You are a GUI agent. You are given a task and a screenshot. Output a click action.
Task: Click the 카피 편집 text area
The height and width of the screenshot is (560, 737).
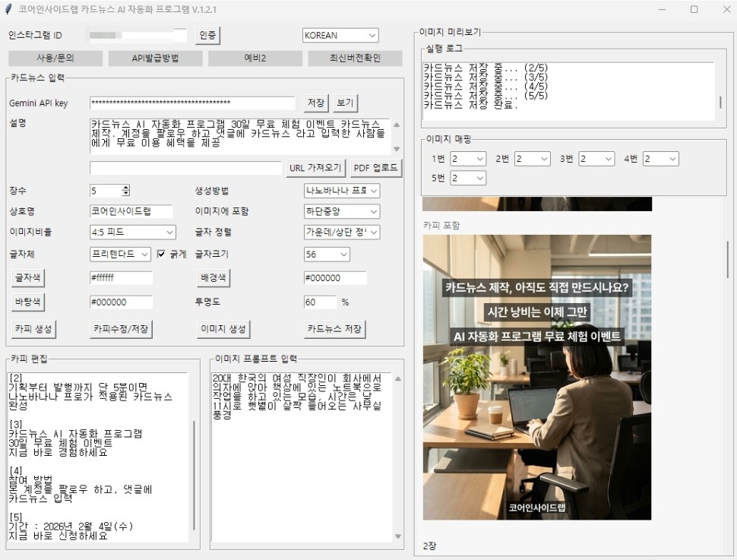[x=98, y=457]
